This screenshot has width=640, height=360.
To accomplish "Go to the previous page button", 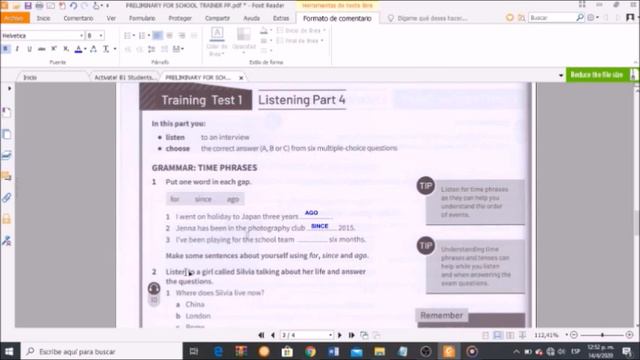I will tap(273, 335).
